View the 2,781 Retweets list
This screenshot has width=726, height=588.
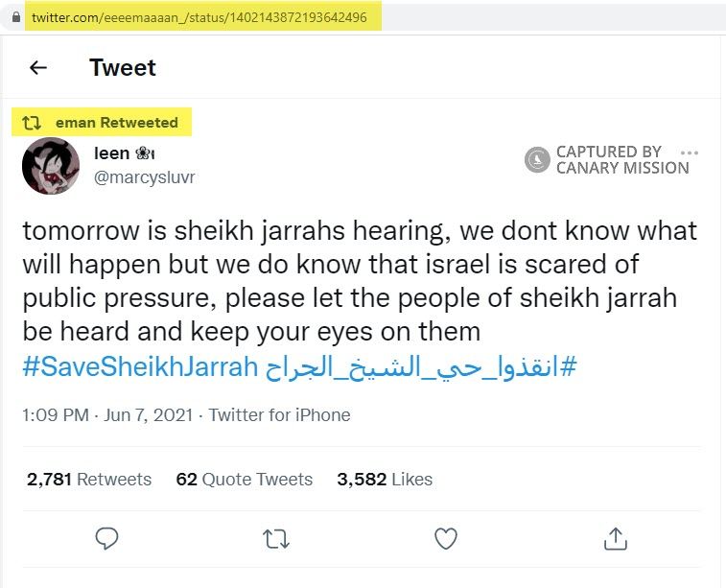(89, 480)
